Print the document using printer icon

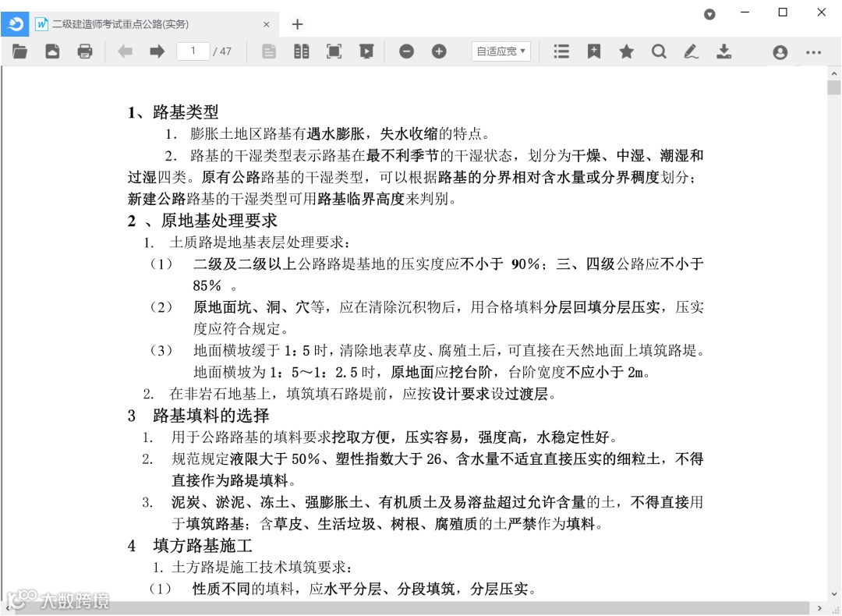[x=85, y=51]
